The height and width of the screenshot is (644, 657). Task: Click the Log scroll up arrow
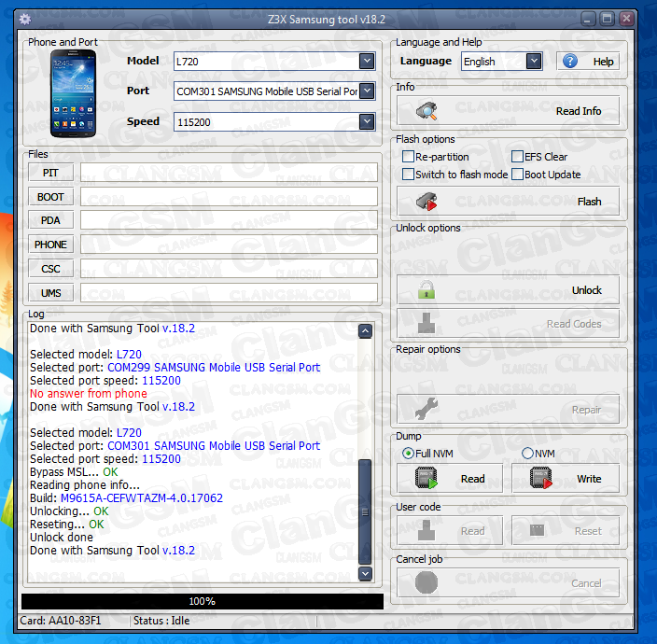pos(366,331)
